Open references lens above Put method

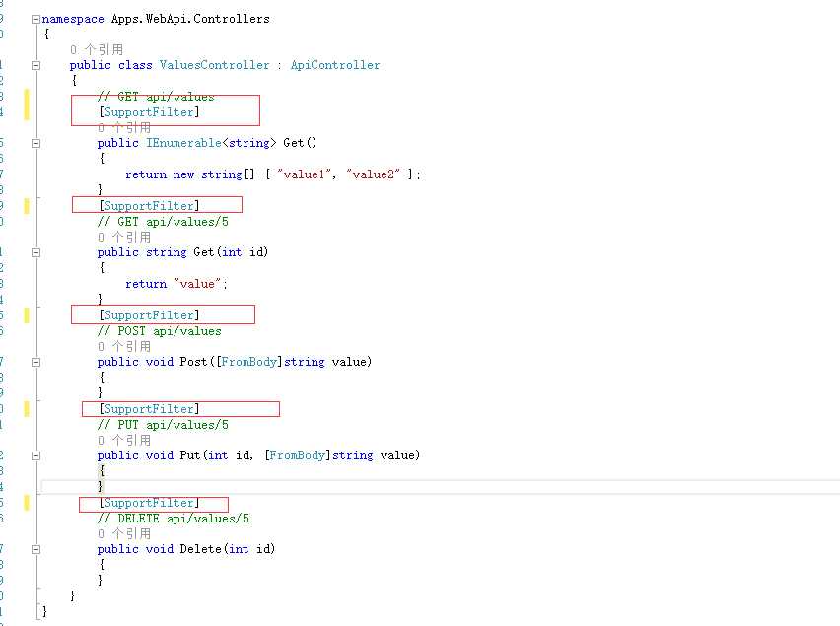point(124,441)
